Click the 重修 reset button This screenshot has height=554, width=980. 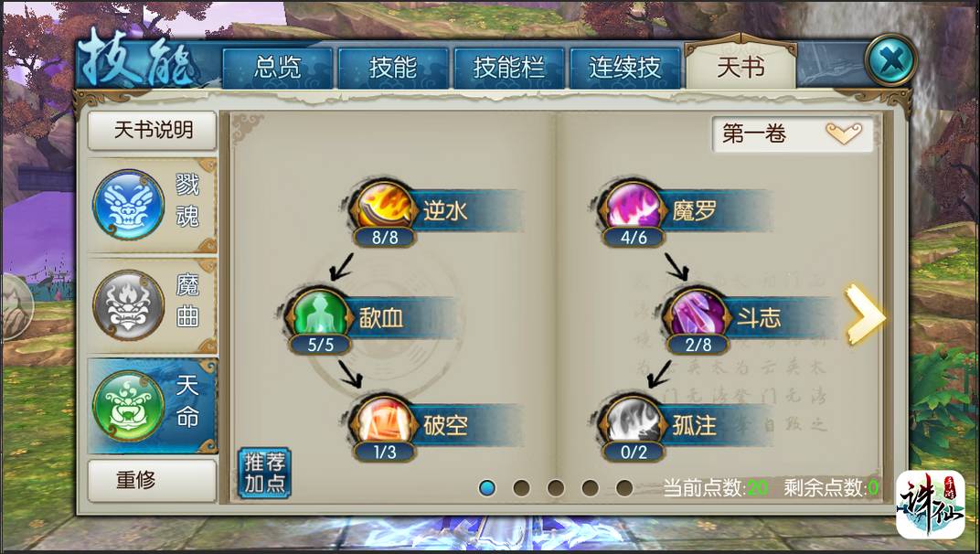(x=153, y=480)
